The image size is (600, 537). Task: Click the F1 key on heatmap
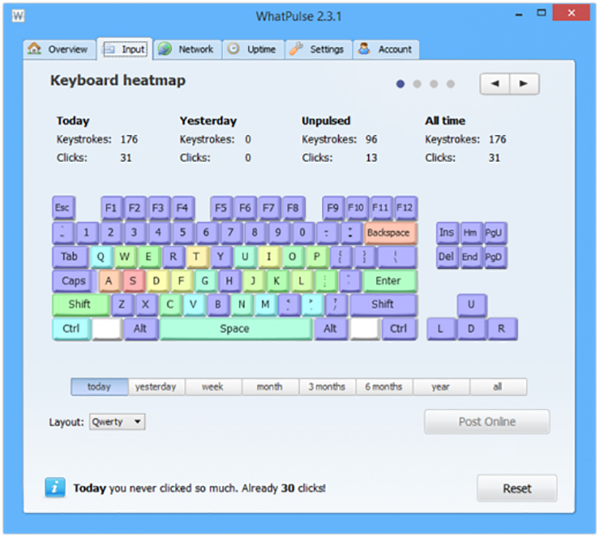111,208
